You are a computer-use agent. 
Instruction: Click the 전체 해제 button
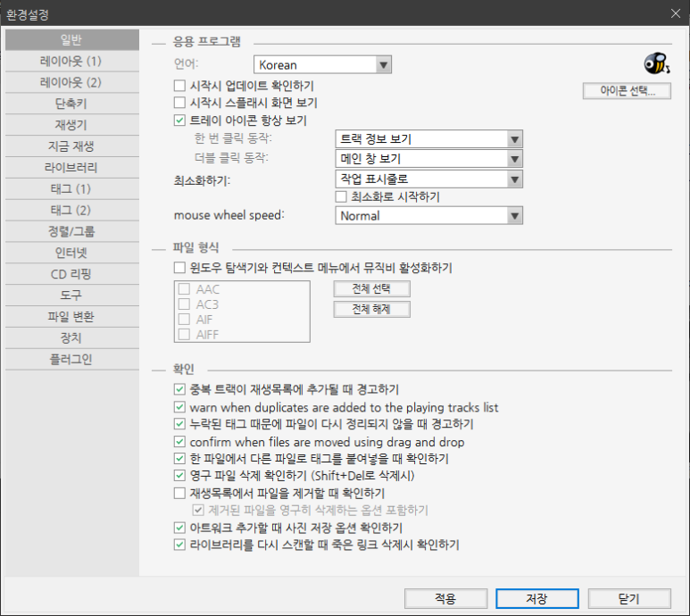pyautogui.click(x=372, y=309)
